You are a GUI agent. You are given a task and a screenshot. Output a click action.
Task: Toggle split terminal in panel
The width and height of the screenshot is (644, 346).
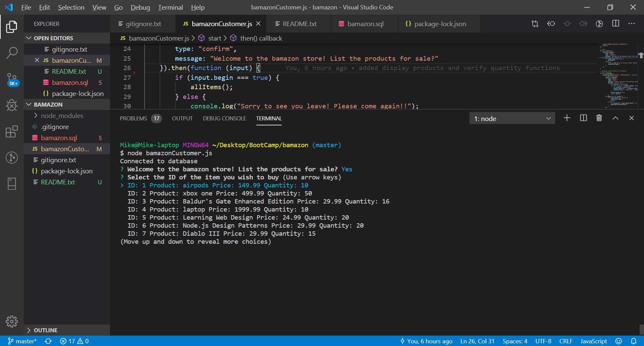click(583, 118)
